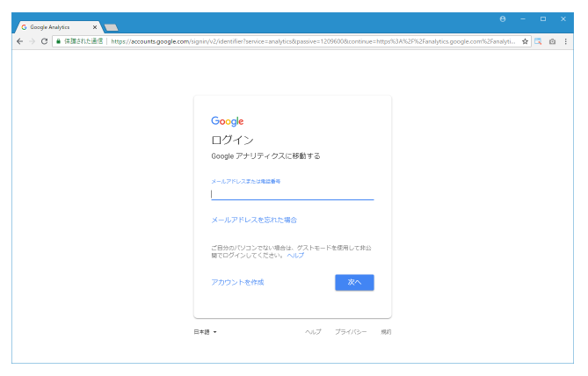The image size is (588, 376).
Task: Click the Google アナリティクスに移動する text
Action: pos(265,156)
